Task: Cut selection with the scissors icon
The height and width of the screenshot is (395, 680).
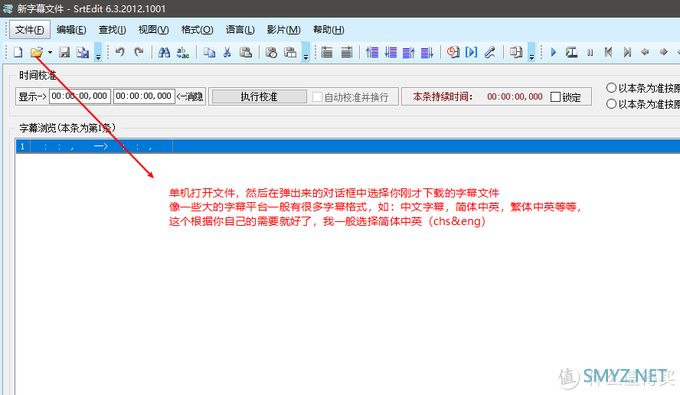Action: tap(227, 52)
